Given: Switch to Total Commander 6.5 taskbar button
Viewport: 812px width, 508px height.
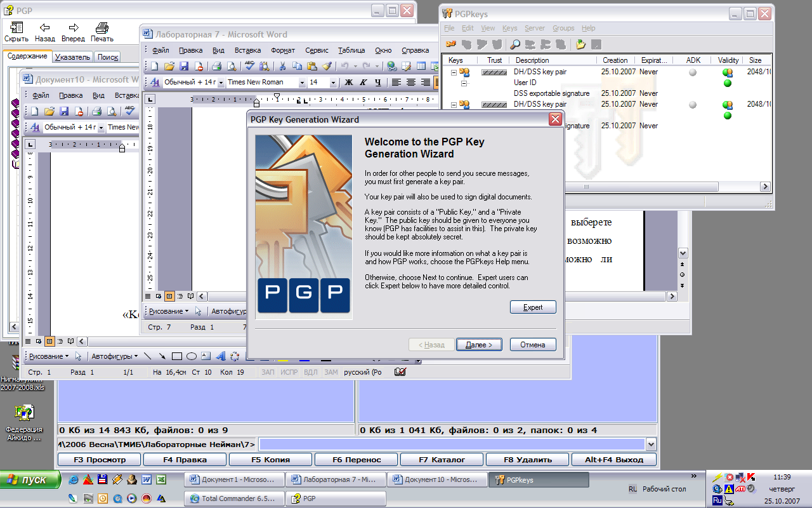Looking at the screenshot, I should [x=234, y=498].
